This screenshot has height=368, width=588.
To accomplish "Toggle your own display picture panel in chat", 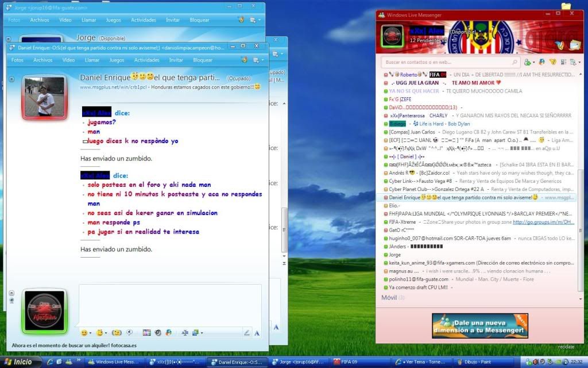I will point(11,293).
